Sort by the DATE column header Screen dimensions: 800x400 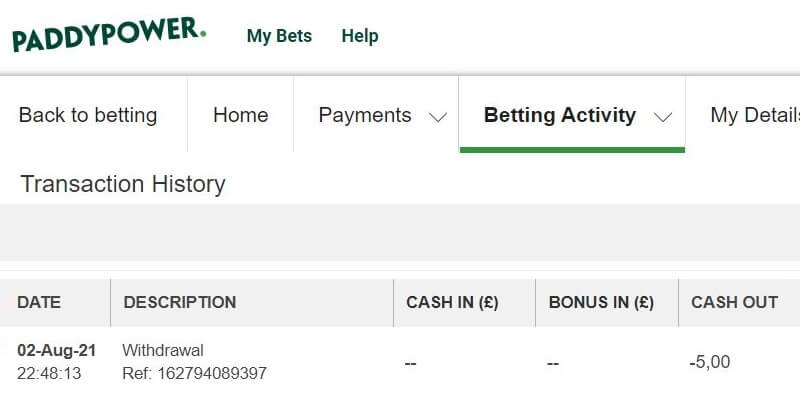click(x=39, y=302)
